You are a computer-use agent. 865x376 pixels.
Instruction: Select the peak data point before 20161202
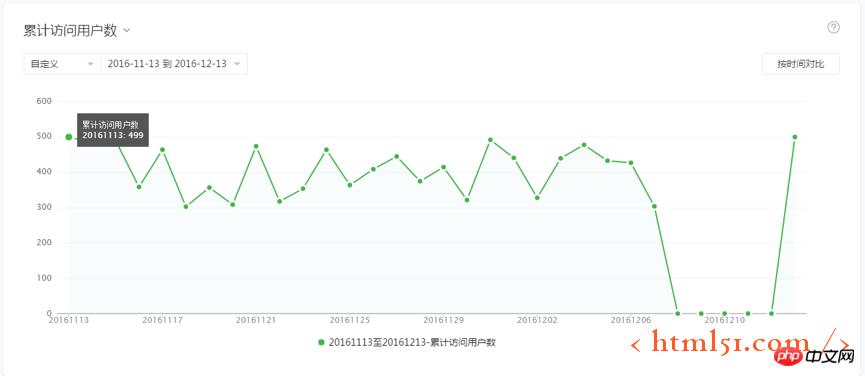pos(490,139)
